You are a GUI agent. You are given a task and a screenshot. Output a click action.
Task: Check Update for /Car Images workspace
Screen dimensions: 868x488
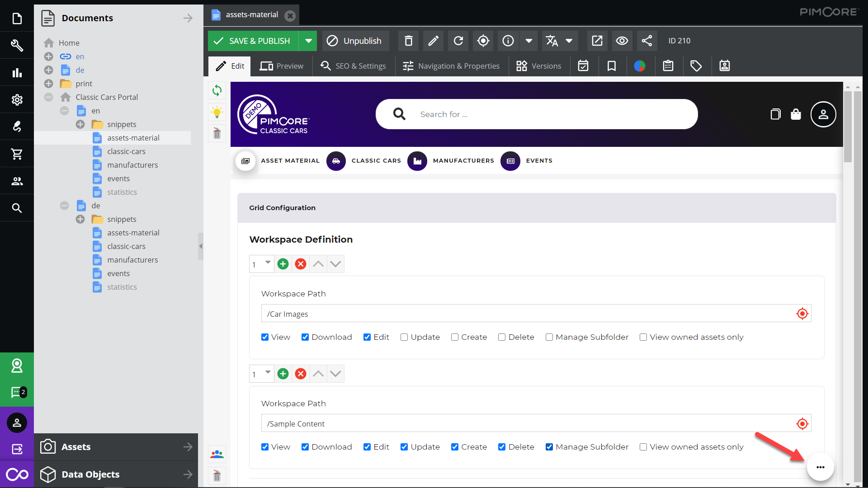point(404,337)
